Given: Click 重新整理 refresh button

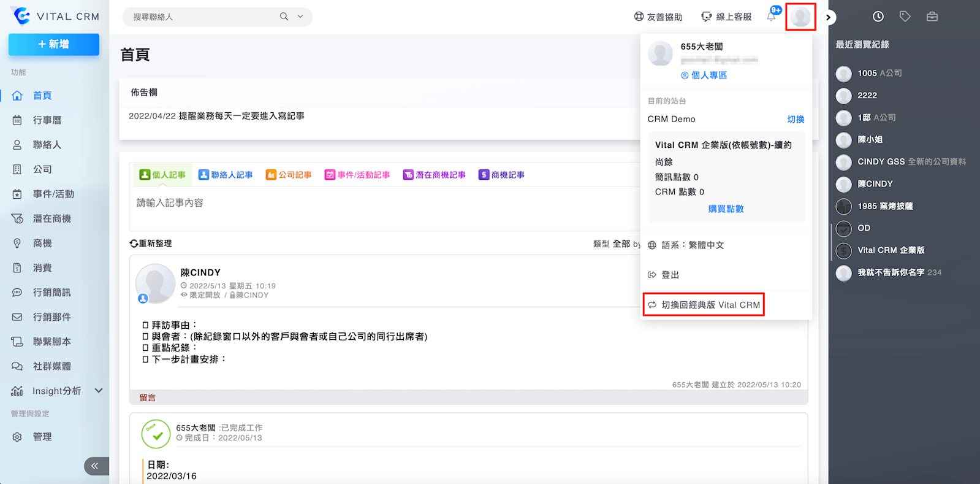Looking at the screenshot, I should point(151,244).
